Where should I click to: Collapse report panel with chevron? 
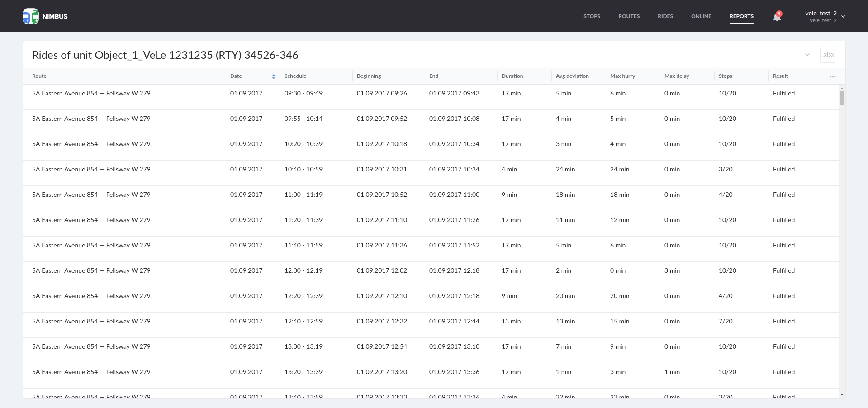pyautogui.click(x=807, y=55)
